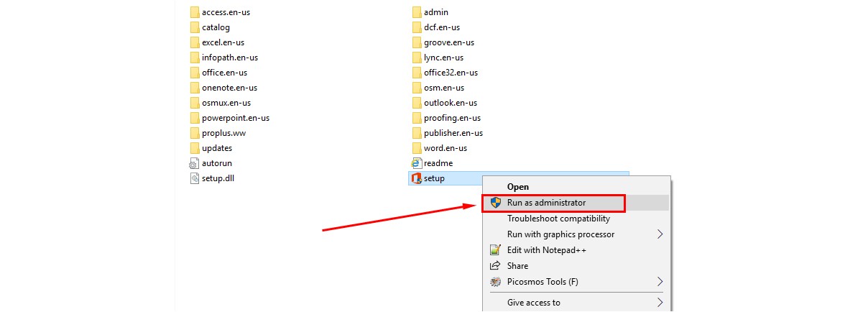
Task: Click the Picosmos Tools icon
Action: click(x=495, y=282)
